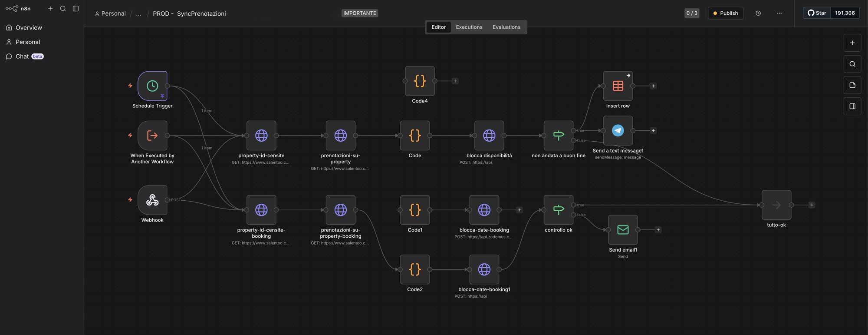Select the Send email1 node

point(623,229)
